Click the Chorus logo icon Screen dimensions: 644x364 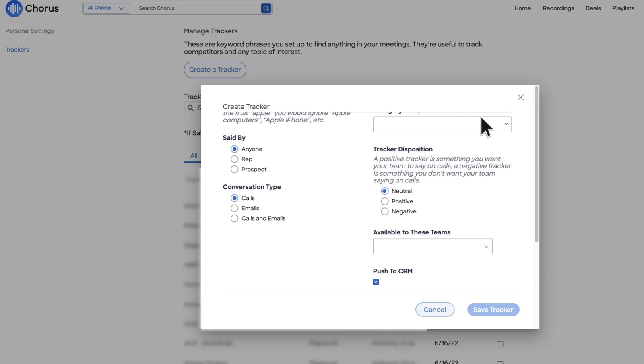[14, 8]
